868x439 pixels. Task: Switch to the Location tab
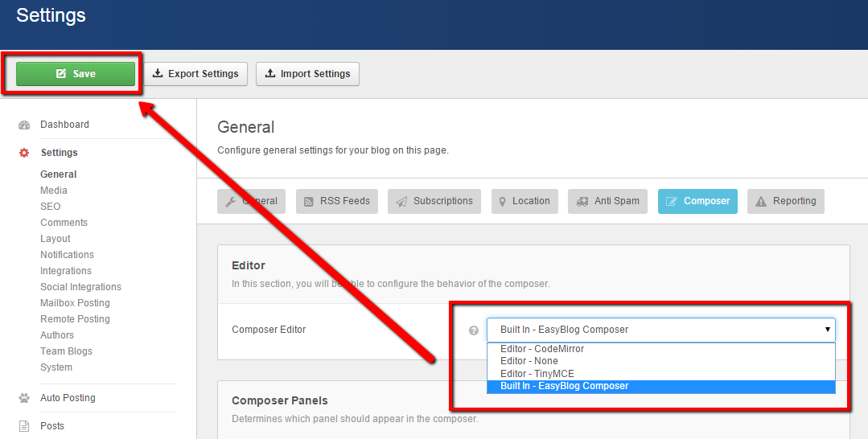[x=525, y=201]
